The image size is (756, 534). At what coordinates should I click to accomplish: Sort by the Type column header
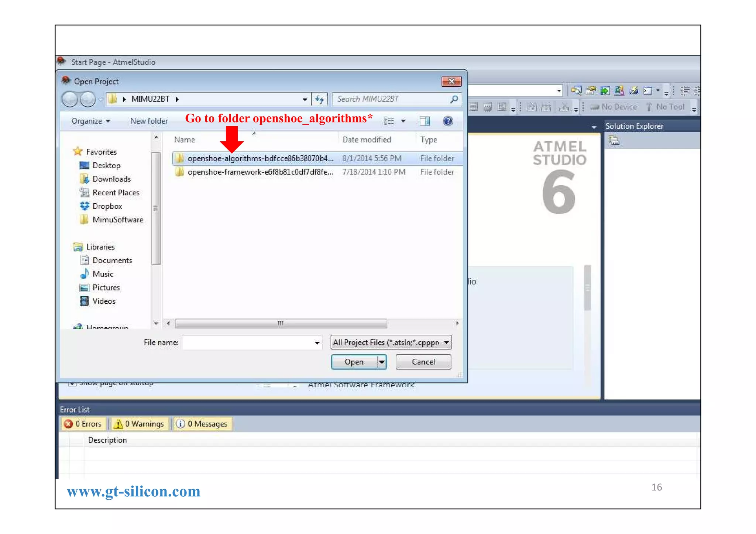point(429,140)
